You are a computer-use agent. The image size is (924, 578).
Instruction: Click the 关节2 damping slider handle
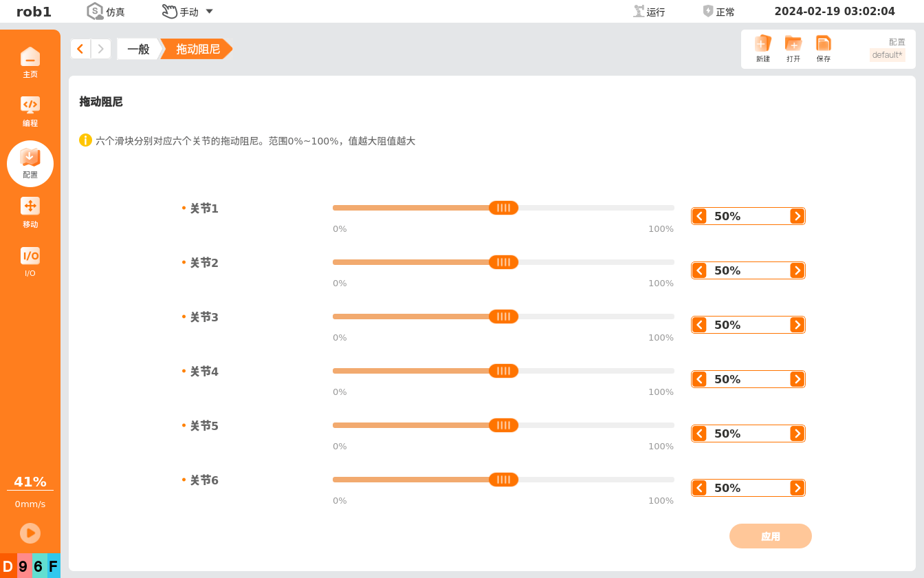click(504, 262)
